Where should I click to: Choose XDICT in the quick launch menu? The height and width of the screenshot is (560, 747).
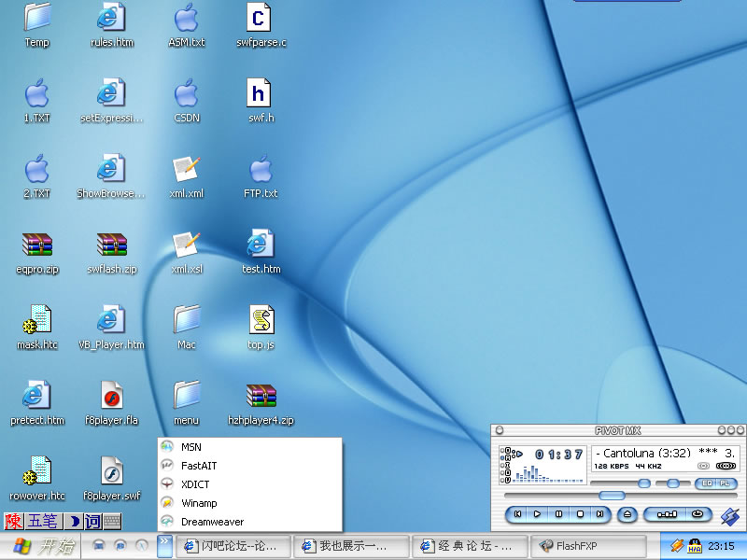[249, 484]
